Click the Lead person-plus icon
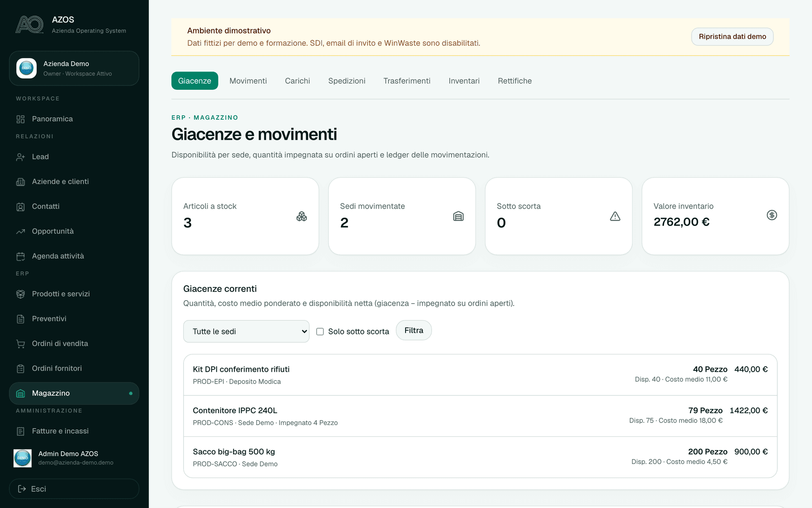The width and height of the screenshot is (812, 508). [x=20, y=157]
